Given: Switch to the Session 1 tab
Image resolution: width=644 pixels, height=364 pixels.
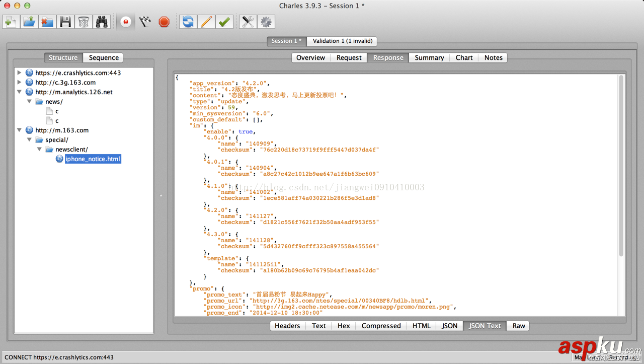Looking at the screenshot, I should click(x=287, y=41).
